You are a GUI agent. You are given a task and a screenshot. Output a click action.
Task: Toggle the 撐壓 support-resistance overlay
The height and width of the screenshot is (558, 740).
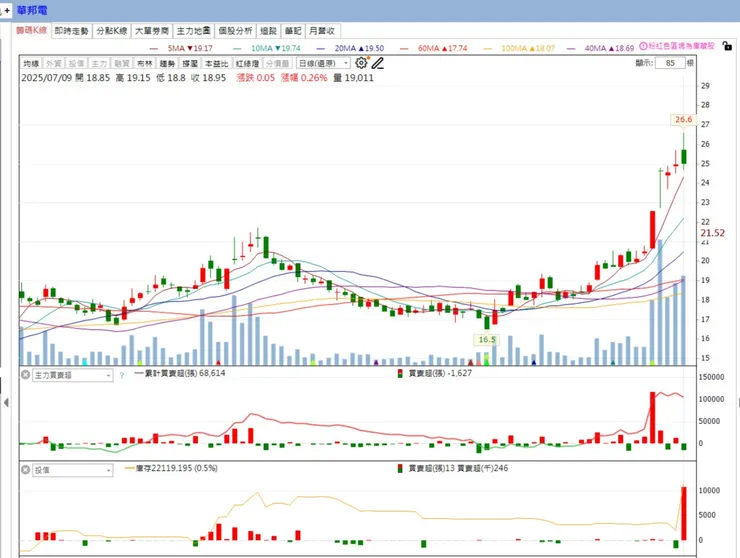190,63
